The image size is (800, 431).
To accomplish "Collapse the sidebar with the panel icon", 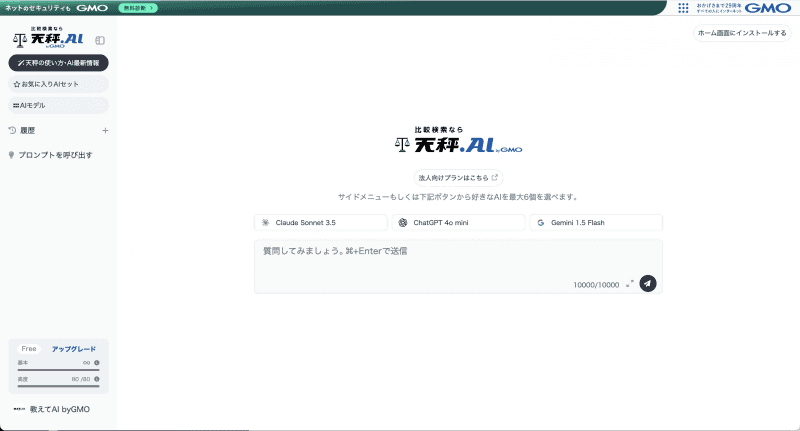I will click(x=100, y=40).
